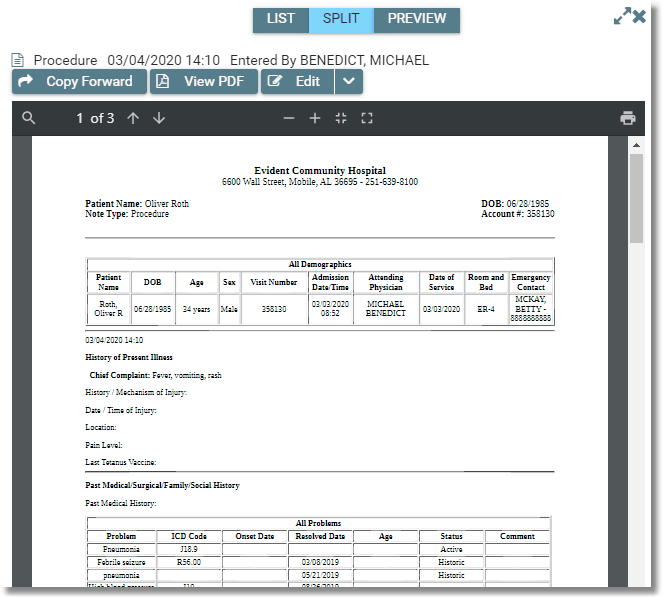Click the 'J18.9' ICD code cell
The width and height of the screenshot is (663, 599).
click(189, 550)
